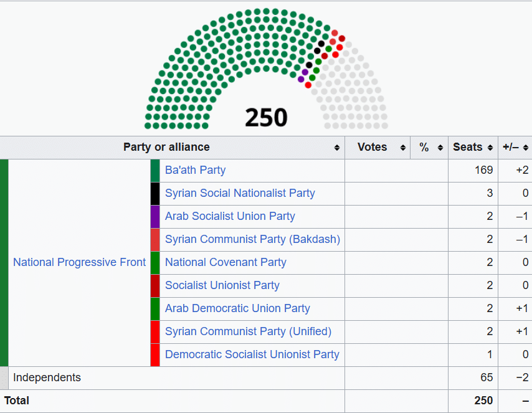This screenshot has height=413, width=532.
Task: Sort table by Seats column arrows
Action: 491,148
